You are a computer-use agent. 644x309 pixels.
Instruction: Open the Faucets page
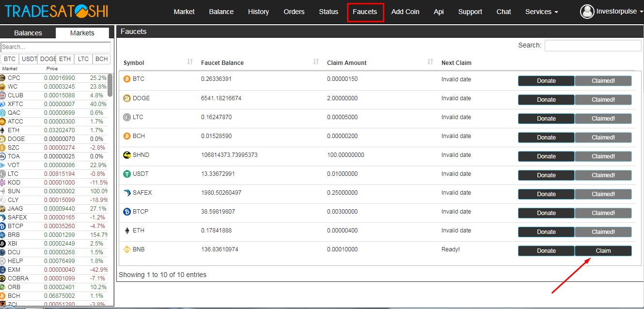pos(365,12)
